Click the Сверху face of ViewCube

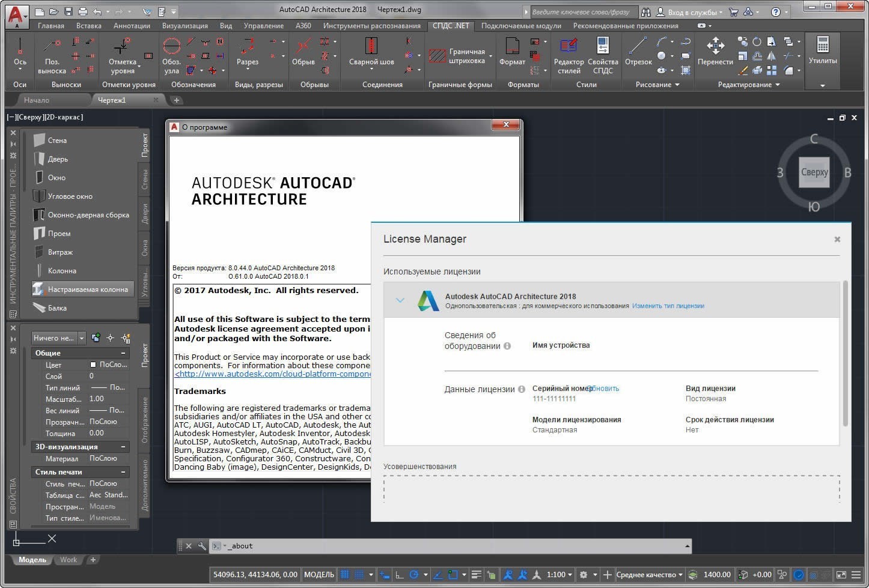point(814,172)
